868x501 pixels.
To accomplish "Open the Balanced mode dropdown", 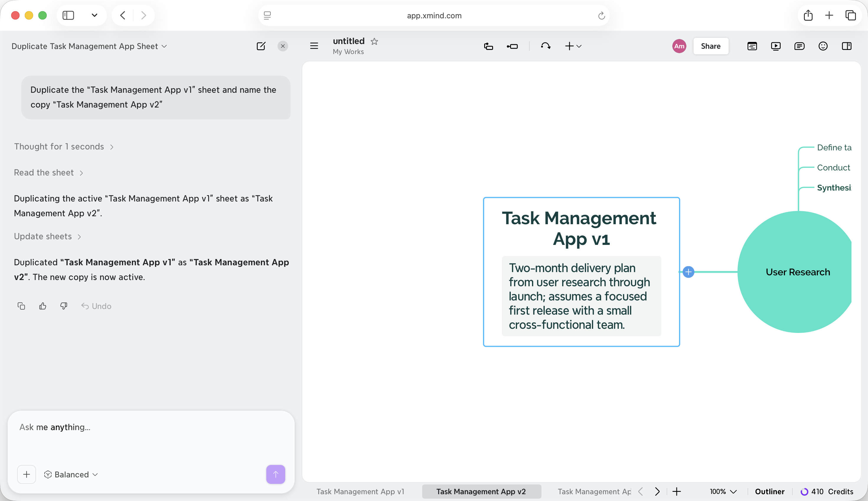I will pos(71,474).
